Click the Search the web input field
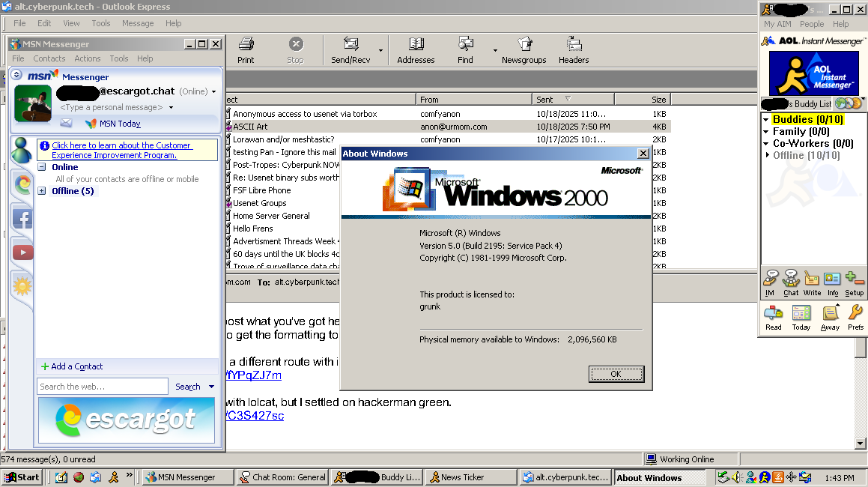 tap(103, 386)
